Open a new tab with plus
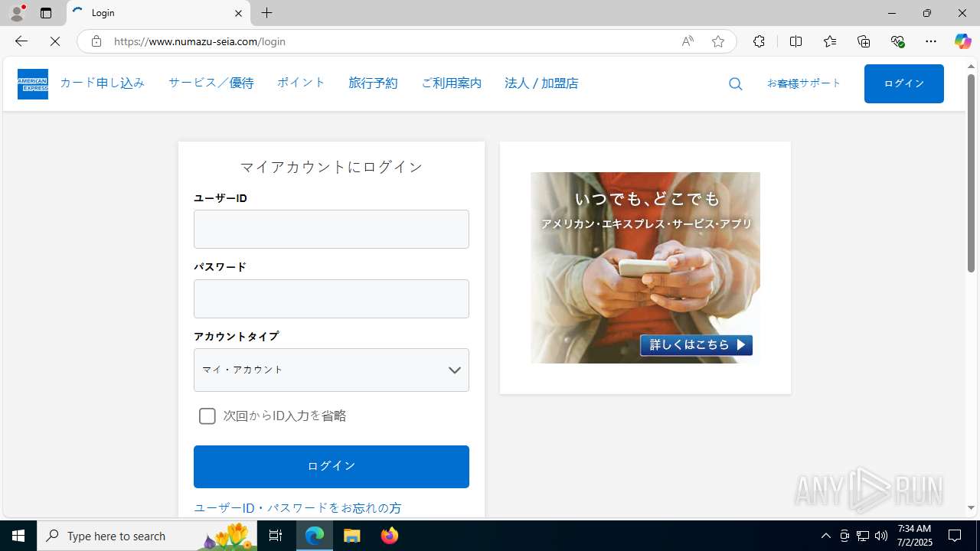The image size is (980, 551). (x=266, y=13)
